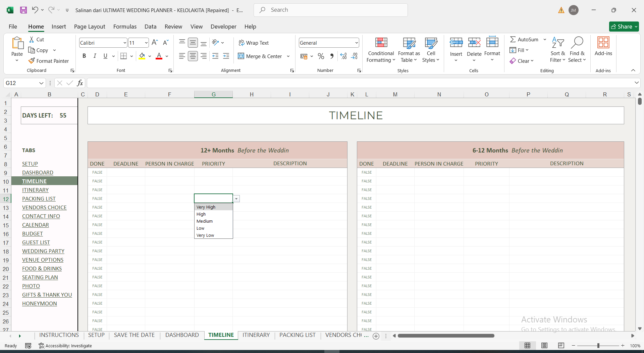Open the Find & Select tool
This screenshot has height=353, width=644.
click(x=577, y=50)
